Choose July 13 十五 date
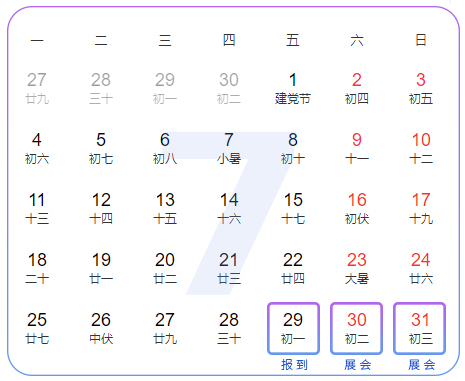465x381 pixels. point(165,209)
